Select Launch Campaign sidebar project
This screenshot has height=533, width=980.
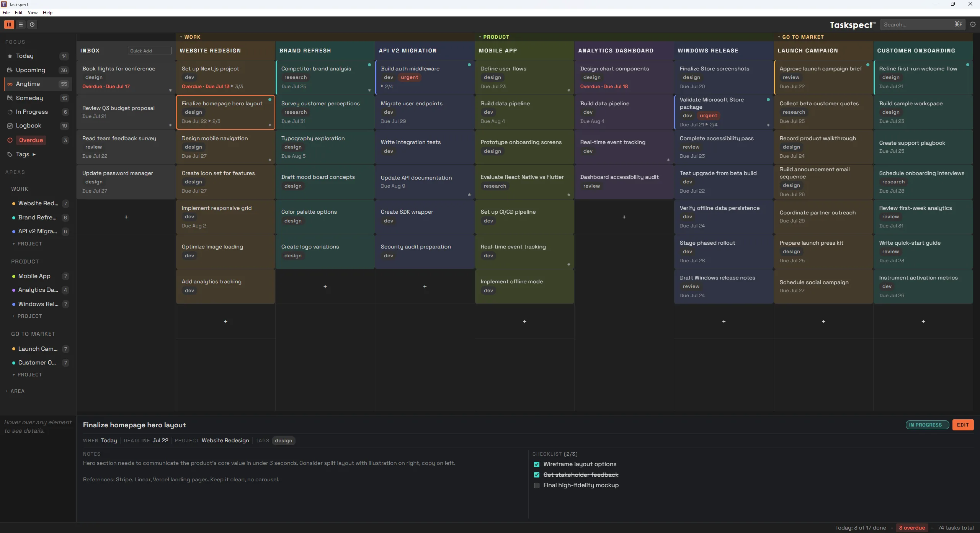pyautogui.click(x=40, y=349)
